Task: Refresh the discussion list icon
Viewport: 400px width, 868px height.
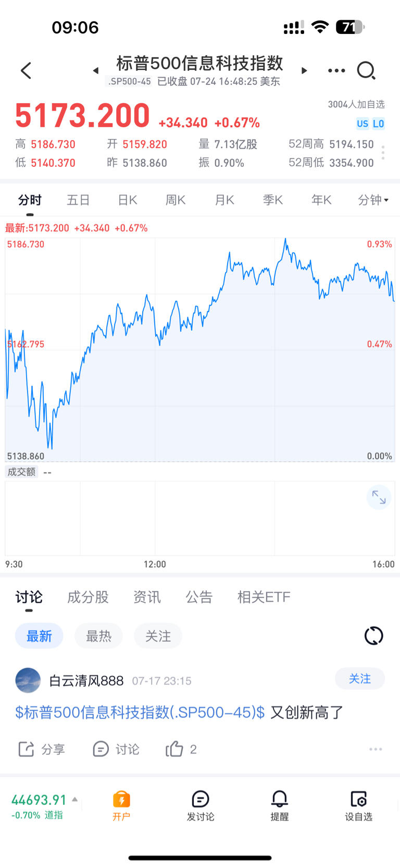Action: [373, 635]
